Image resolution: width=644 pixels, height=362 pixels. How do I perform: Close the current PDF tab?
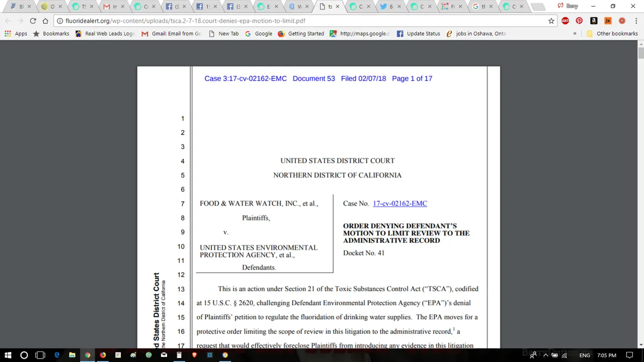tap(338, 7)
